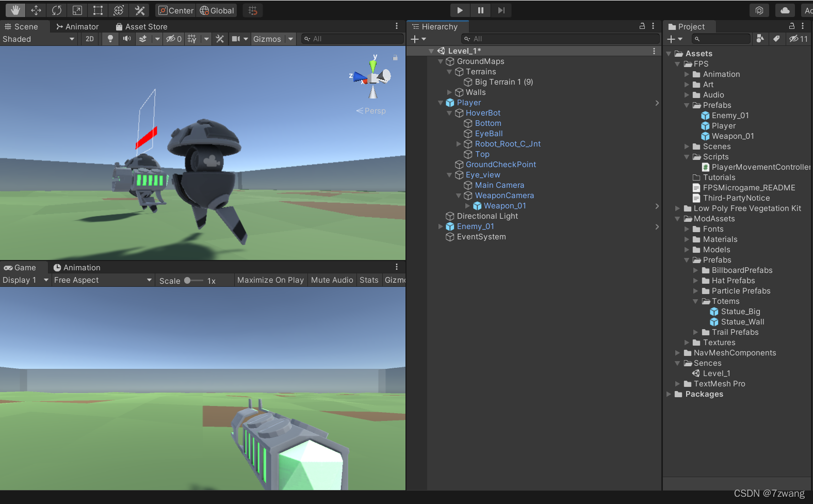Collapse the Player object in Hierarchy
The width and height of the screenshot is (813, 504).
(441, 103)
